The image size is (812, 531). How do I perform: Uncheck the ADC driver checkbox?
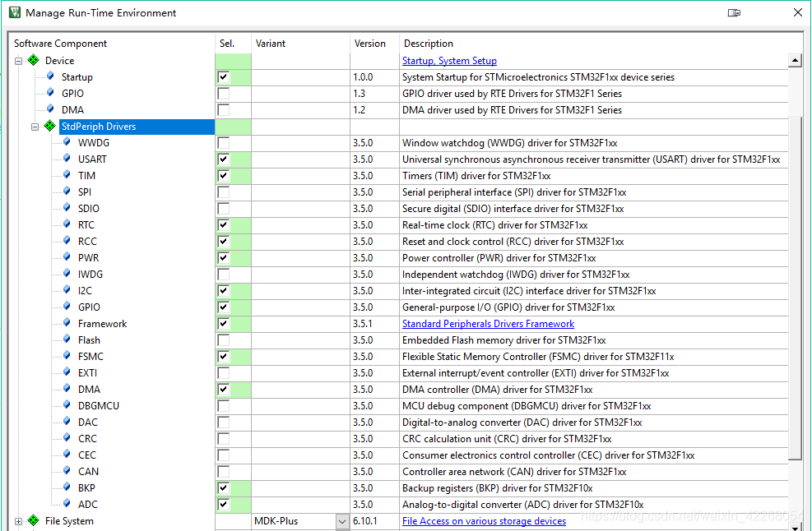[223, 505]
